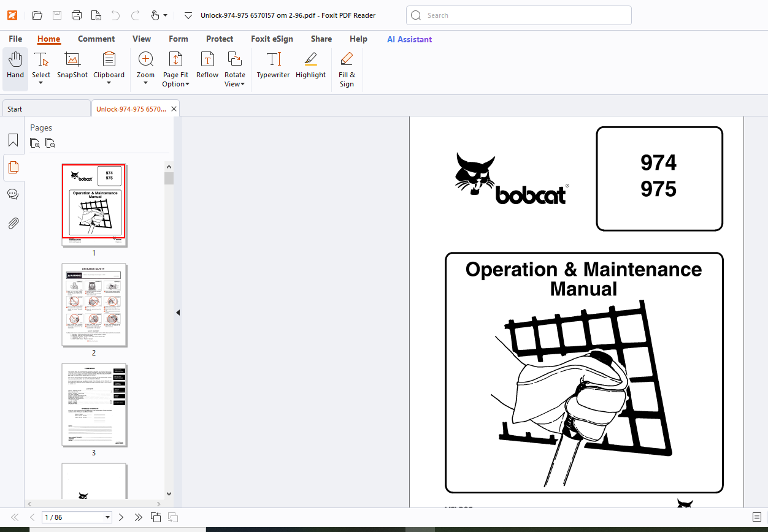Open Fill & Sign tool
The width and height of the screenshot is (768, 532).
[x=347, y=69]
